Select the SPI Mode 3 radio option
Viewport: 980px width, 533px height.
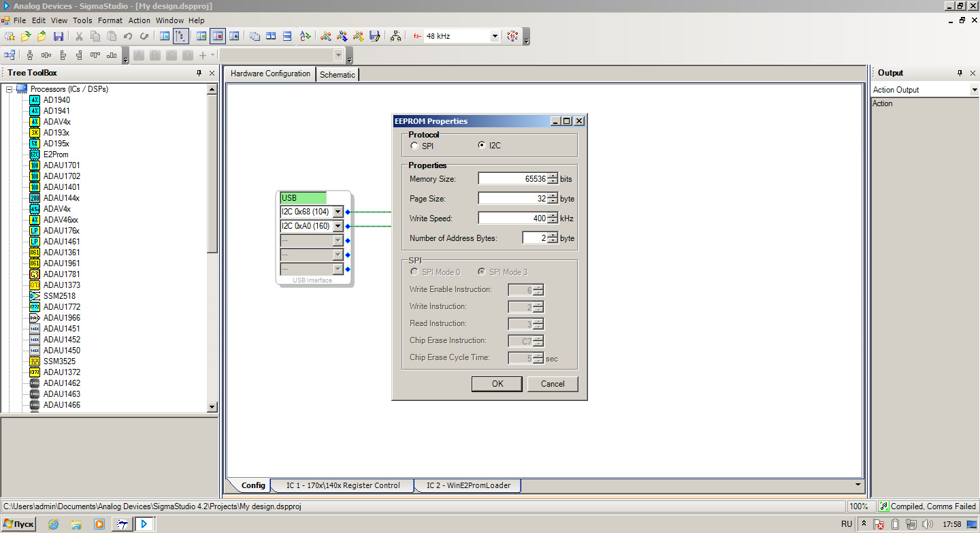coord(482,272)
